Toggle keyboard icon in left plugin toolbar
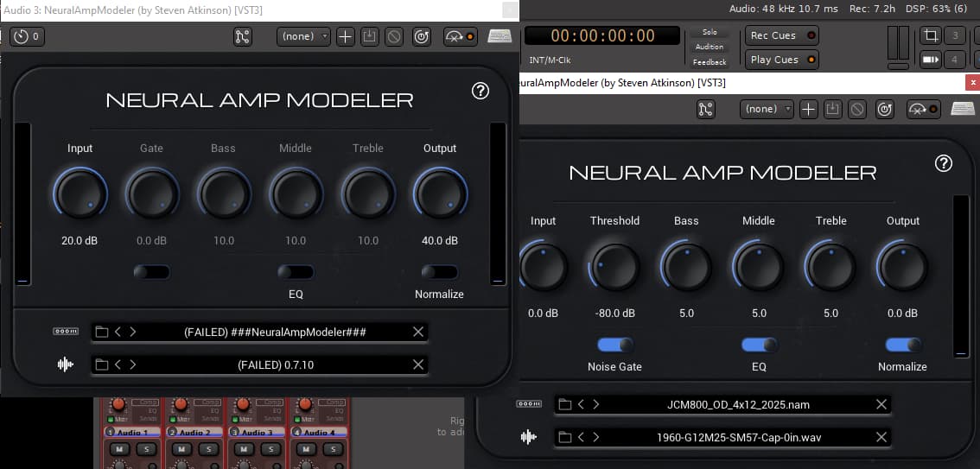Screen dimensions: 980x469 500,36
